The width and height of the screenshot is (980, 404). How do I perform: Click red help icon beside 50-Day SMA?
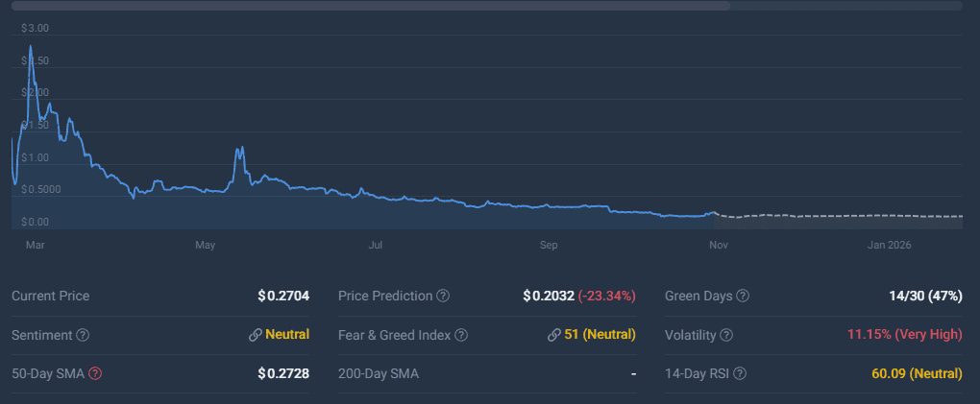pos(95,373)
